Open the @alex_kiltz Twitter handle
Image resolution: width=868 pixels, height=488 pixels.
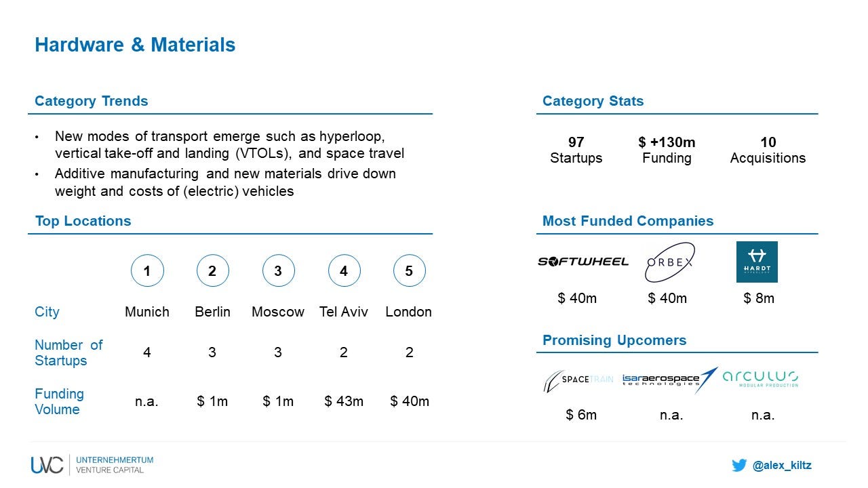coord(782,465)
